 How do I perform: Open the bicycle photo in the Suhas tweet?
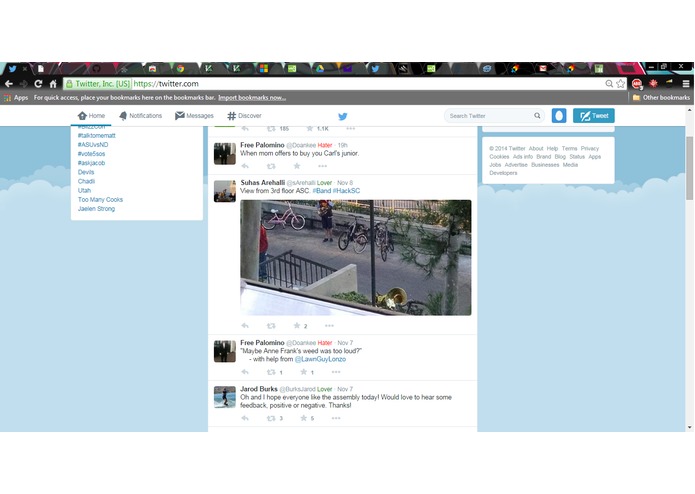coord(355,257)
